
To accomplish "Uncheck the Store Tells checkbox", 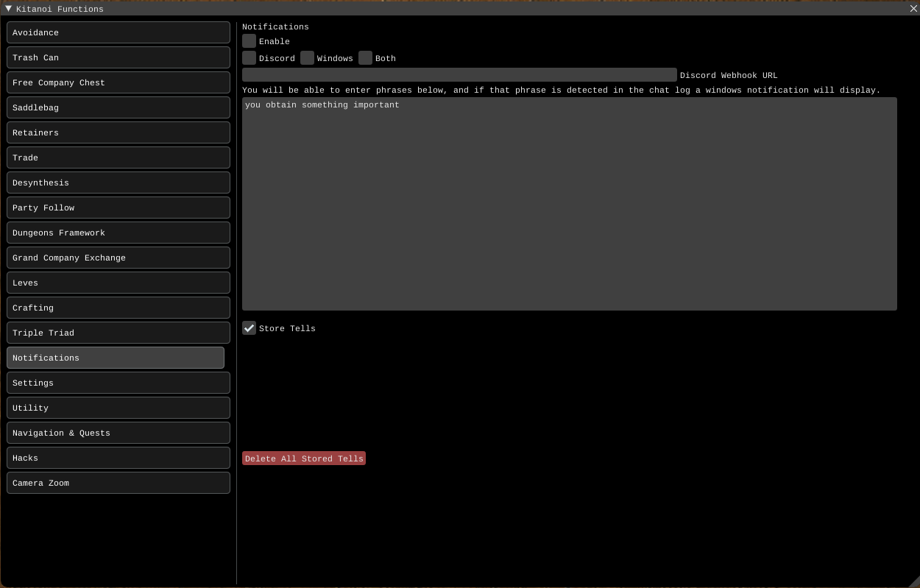I will (x=250, y=328).
